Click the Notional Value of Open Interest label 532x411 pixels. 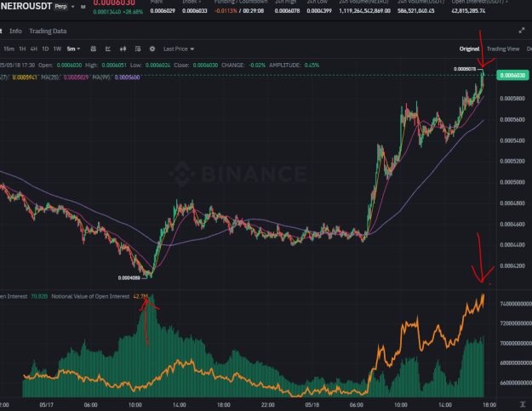click(90, 296)
